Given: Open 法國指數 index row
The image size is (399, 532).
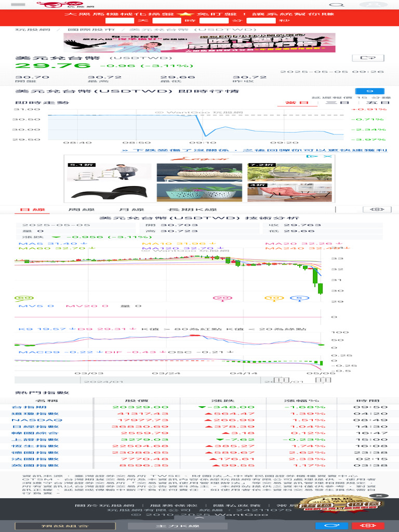Looking at the screenshot, I should point(199,459).
